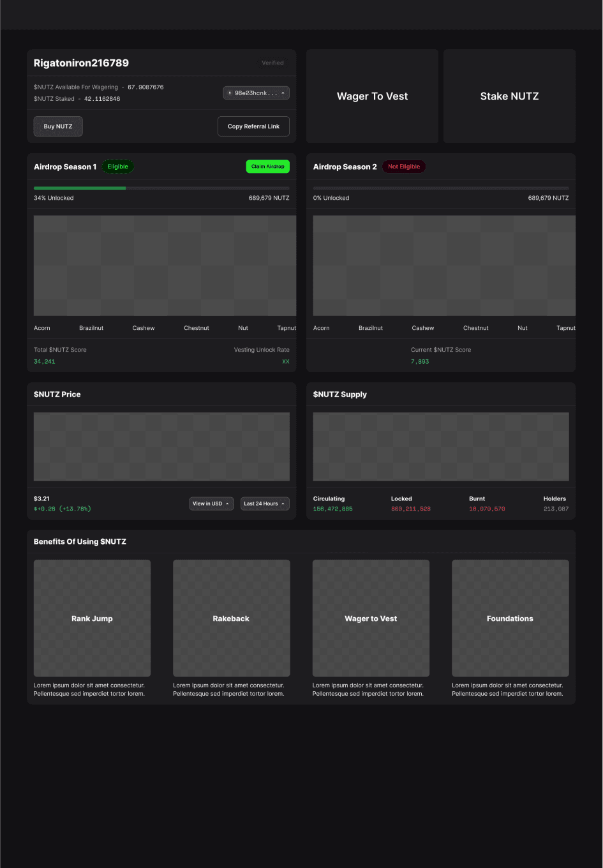
Task: Open the 98e23hcnk... wallet address dropdown
Action: tap(256, 93)
